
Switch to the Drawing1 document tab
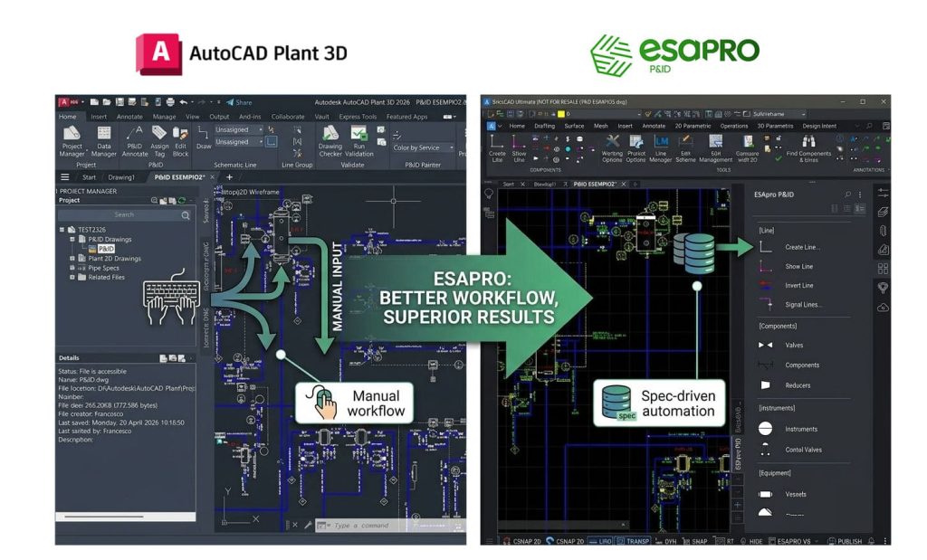(x=121, y=177)
